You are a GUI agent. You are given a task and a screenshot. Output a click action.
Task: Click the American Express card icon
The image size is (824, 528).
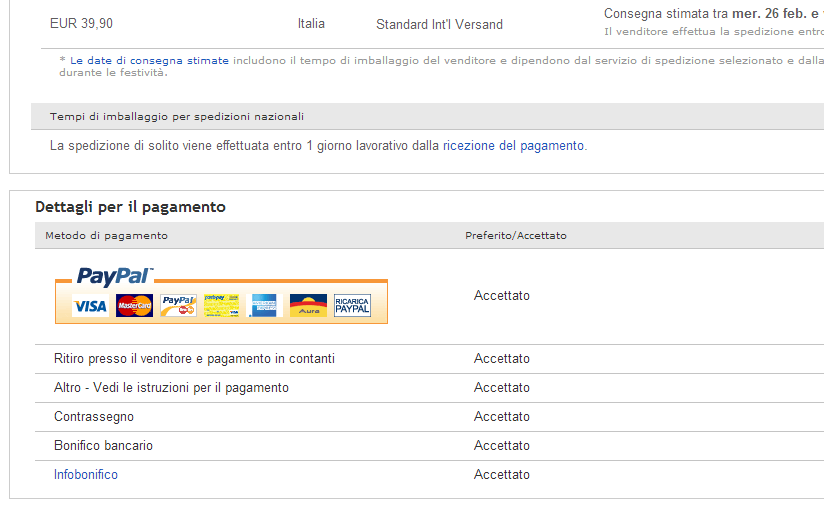pos(264,306)
